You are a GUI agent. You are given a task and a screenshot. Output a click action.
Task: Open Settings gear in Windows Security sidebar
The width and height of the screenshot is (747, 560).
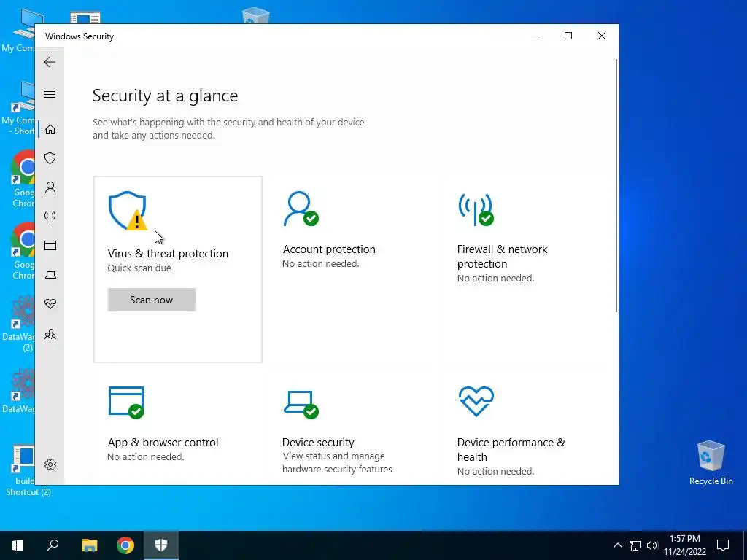50,464
